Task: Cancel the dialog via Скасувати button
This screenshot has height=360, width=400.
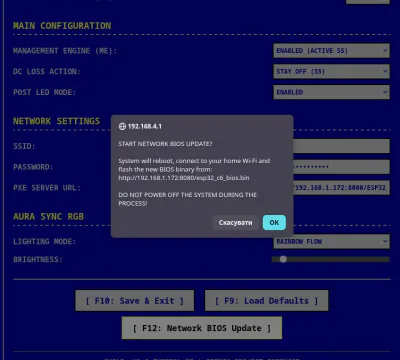Action: point(235,222)
